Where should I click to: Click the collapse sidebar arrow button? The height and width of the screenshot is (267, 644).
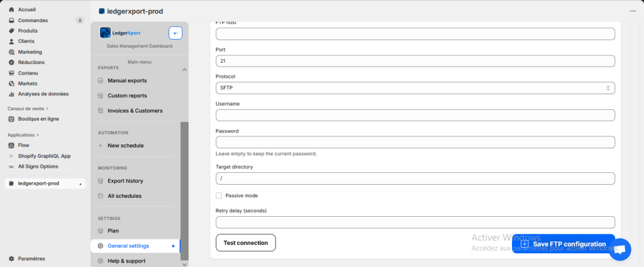(x=175, y=33)
